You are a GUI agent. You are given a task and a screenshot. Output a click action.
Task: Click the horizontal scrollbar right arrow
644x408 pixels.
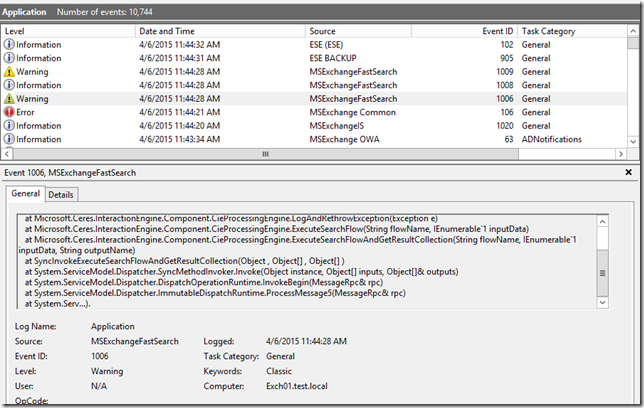621,154
